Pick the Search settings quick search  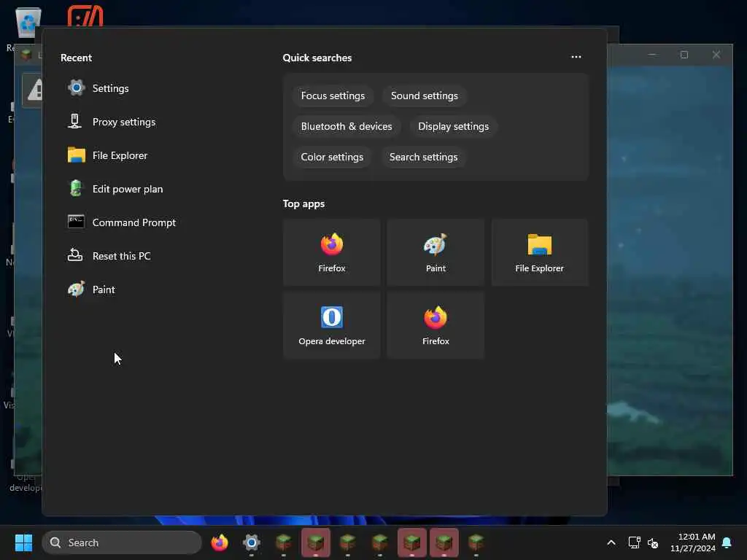423,157
